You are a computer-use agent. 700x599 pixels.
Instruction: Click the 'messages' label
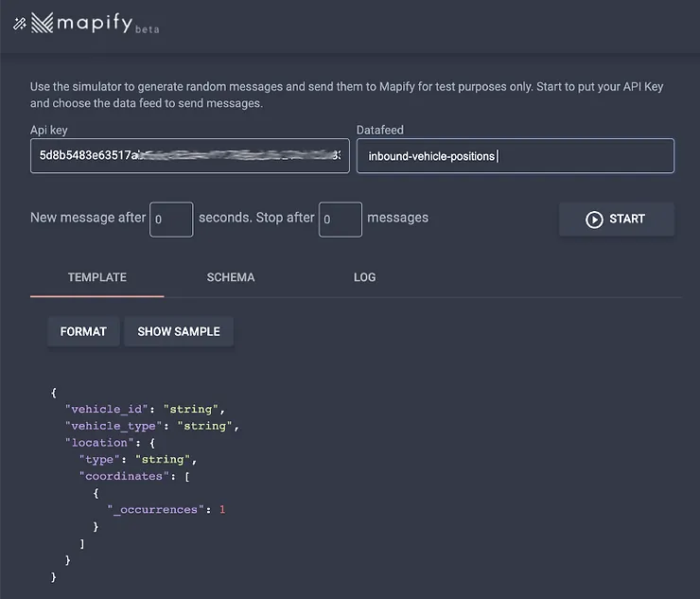pyautogui.click(x=397, y=218)
